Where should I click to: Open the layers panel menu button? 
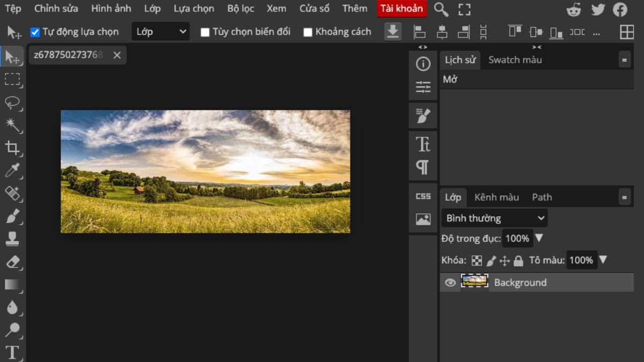(625, 197)
